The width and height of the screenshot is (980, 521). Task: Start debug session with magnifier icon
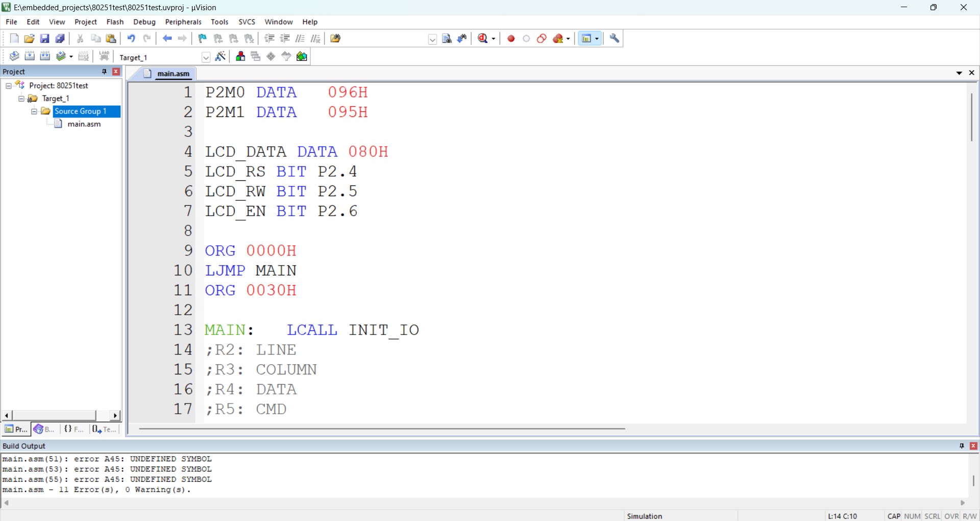[x=483, y=39]
